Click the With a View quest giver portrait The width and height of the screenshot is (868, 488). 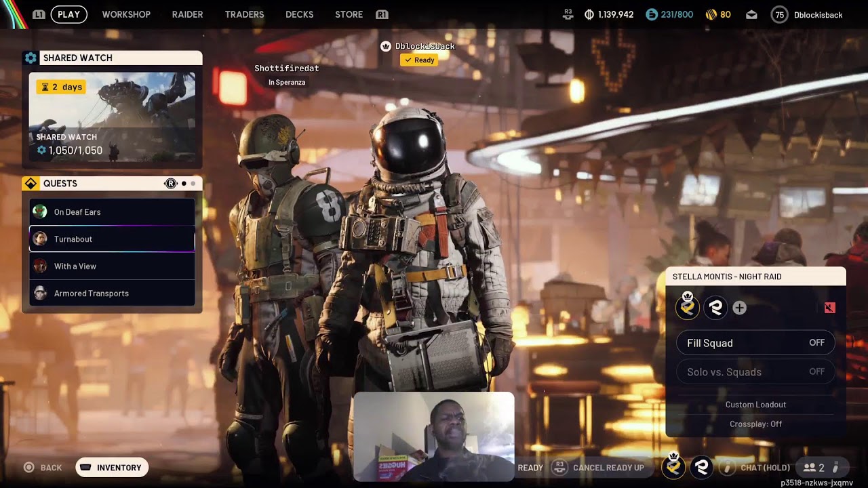click(40, 266)
